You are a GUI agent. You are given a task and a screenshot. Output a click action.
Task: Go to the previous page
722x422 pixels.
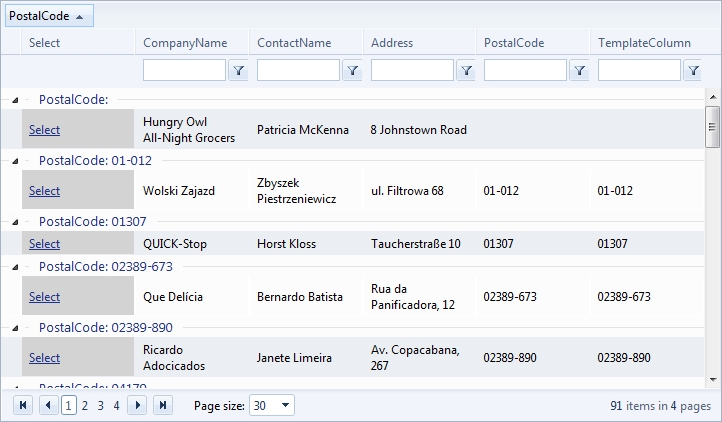pos(47,405)
